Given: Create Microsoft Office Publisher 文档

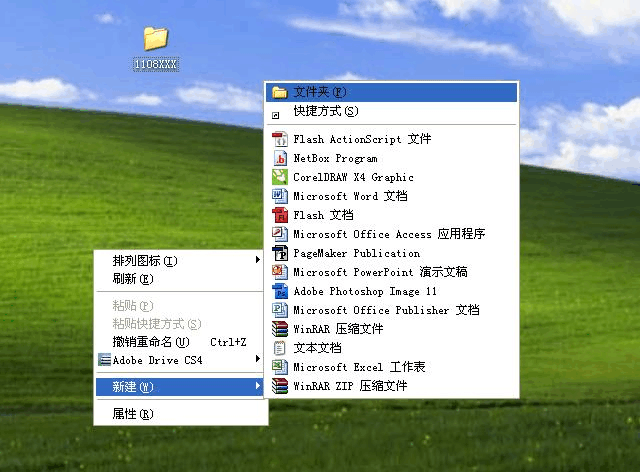Looking at the screenshot, I should [391, 310].
